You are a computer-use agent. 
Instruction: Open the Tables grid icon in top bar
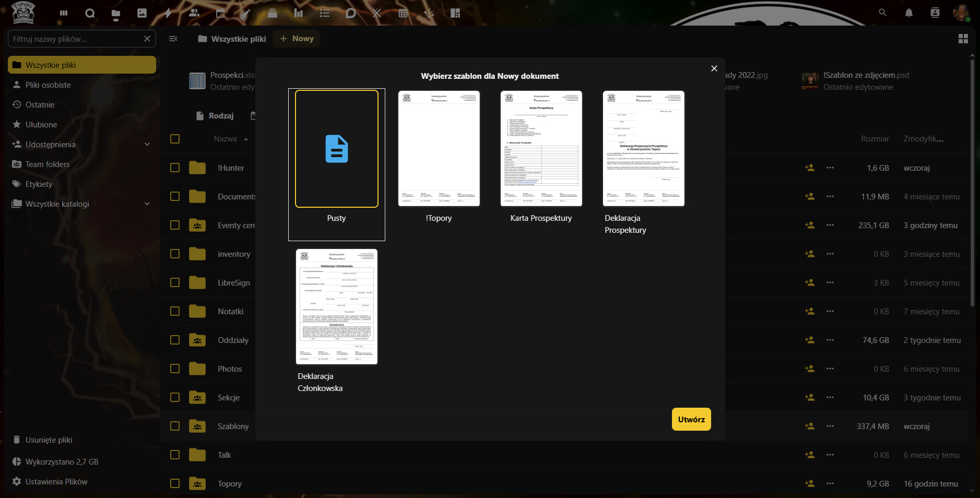(x=403, y=13)
